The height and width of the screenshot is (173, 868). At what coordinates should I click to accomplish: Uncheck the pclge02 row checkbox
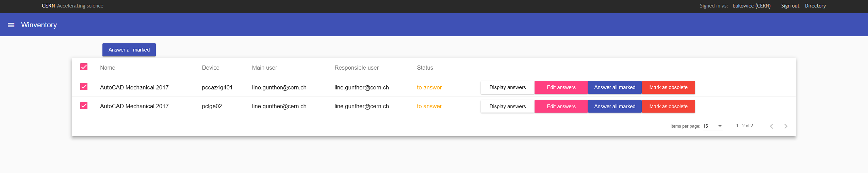click(x=84, y=106)
